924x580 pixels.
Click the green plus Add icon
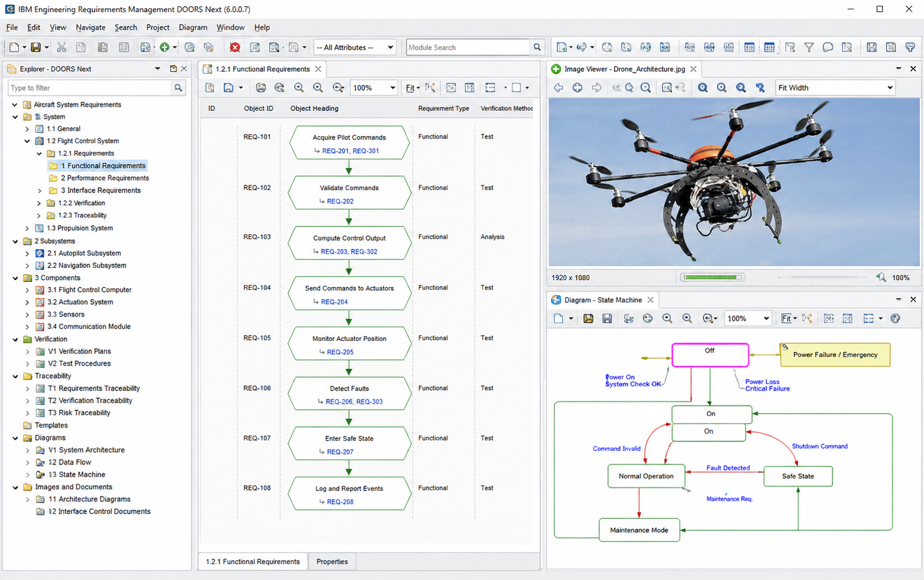pyautogui.click(x=165, y=47)
